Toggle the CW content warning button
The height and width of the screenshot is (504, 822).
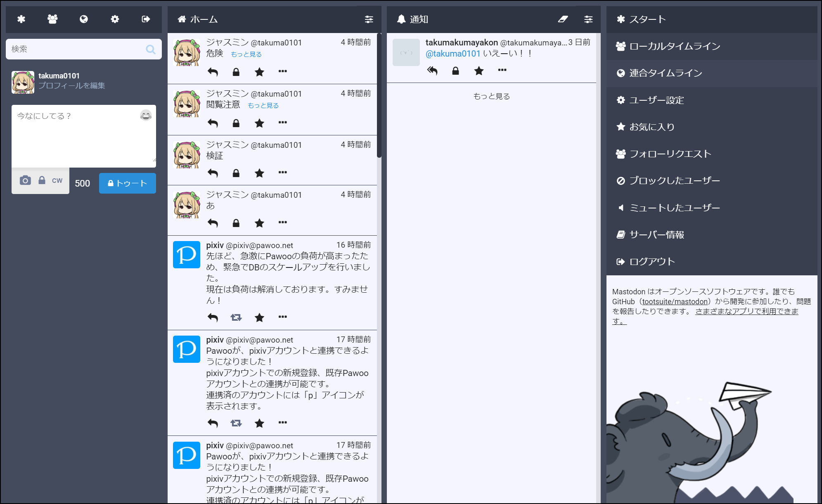57,180
